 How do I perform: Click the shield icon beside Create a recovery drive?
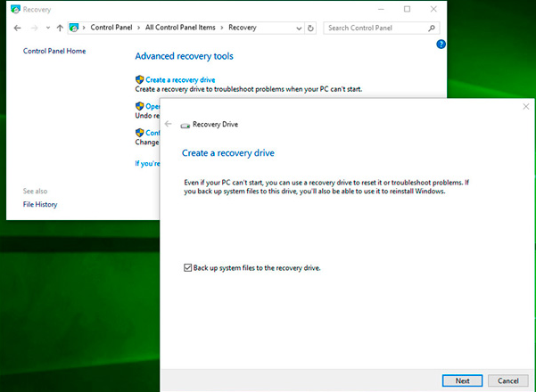139,80
